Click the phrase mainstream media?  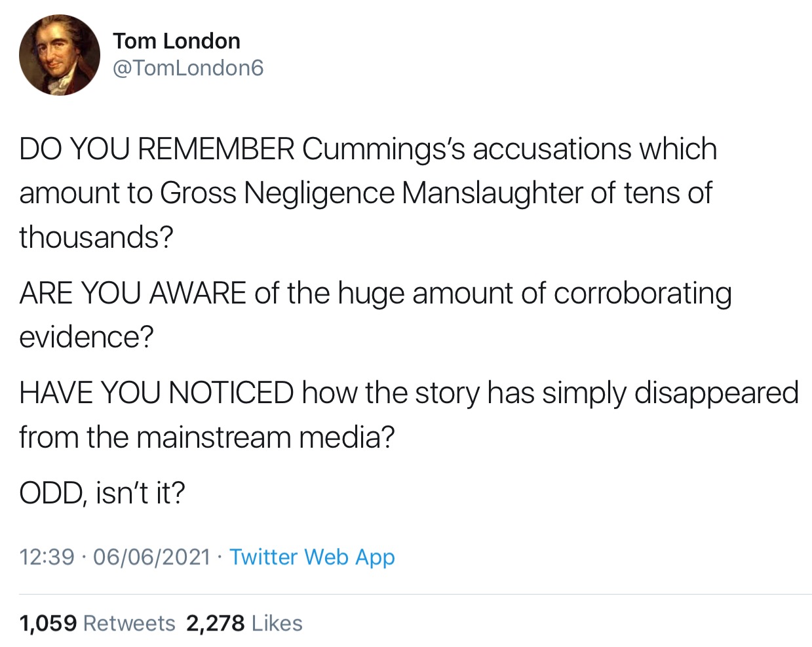(265, 437)
